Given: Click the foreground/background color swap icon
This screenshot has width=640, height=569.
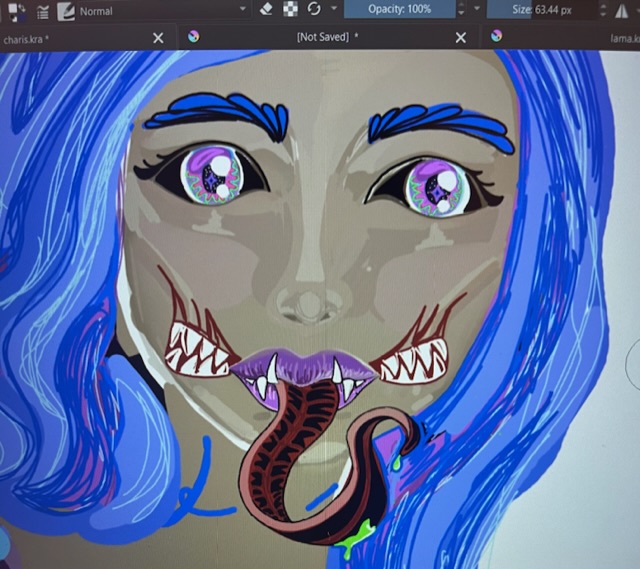Looking at the screenshot, I should pos(16,10).
